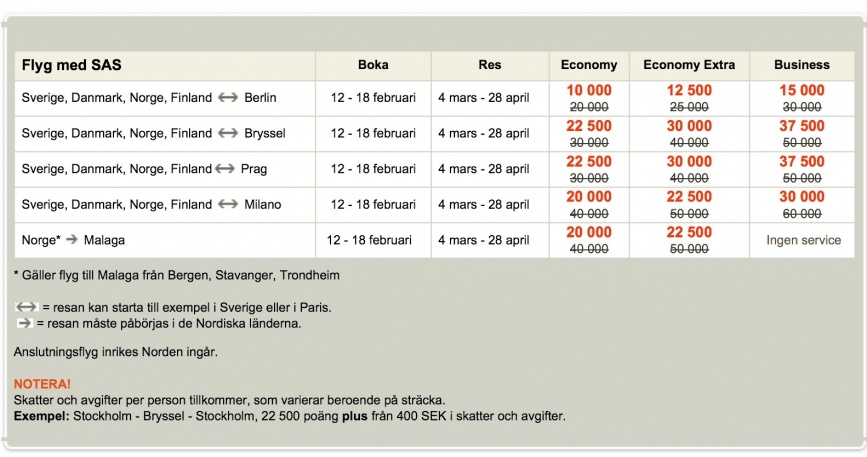
Task: Click the Prag Economy 22 500 price
Action: (x=589, y=162)
